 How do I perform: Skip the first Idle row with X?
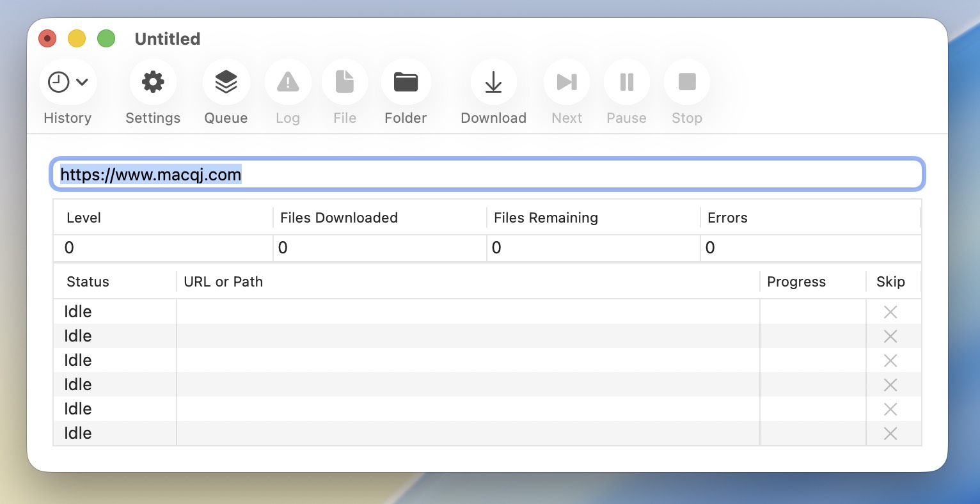[890, 312]
